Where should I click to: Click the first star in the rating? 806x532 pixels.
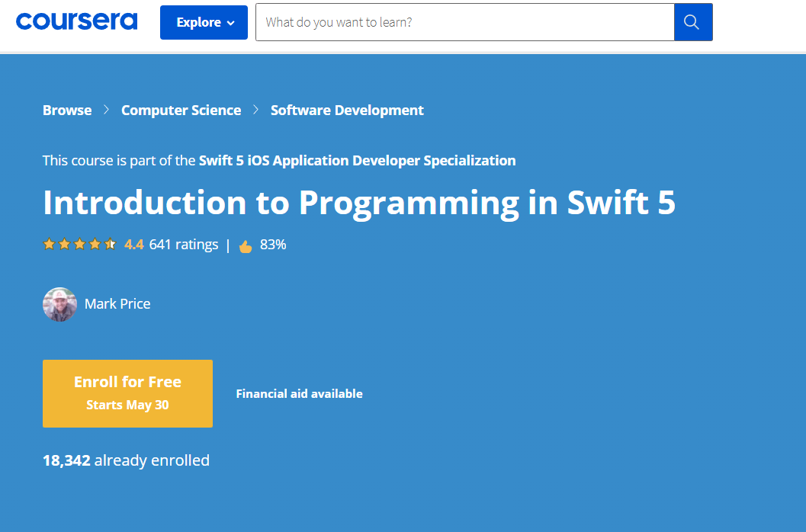[49, 244]
